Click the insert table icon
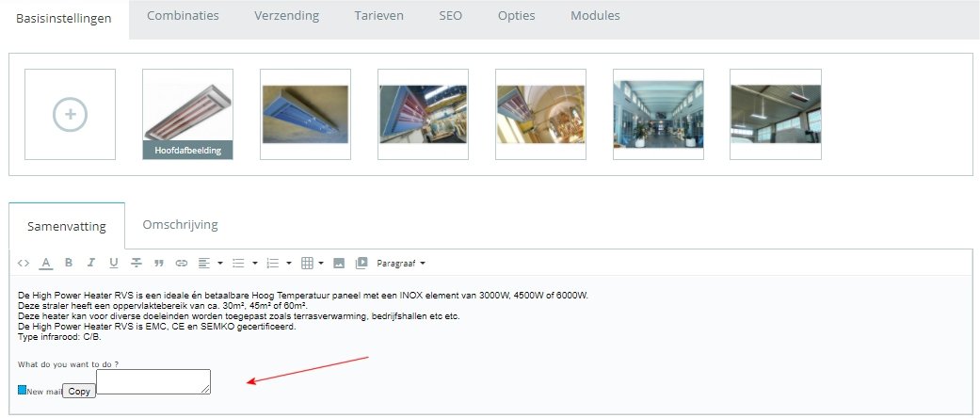 click(x=307, y=263)
